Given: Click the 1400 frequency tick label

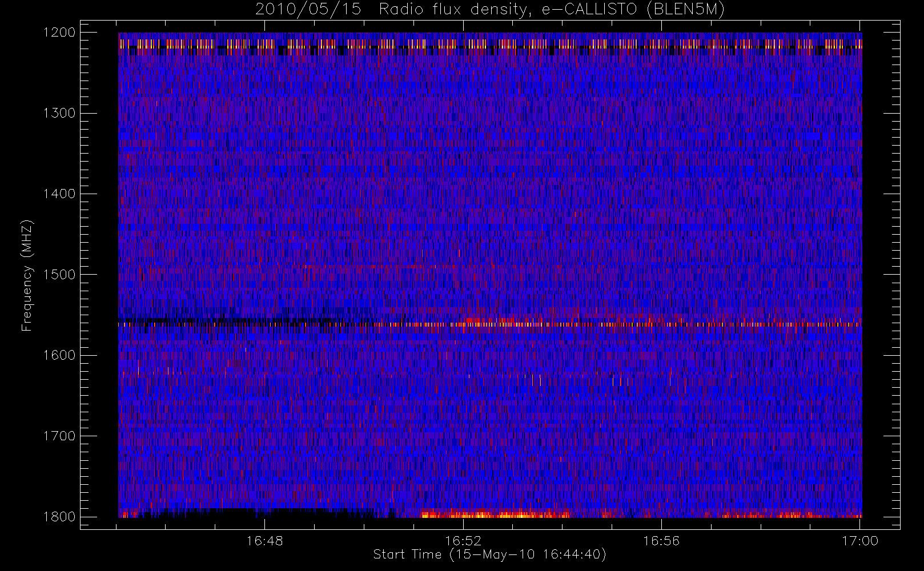Looking at the screenshot, I should click(59, 194).
